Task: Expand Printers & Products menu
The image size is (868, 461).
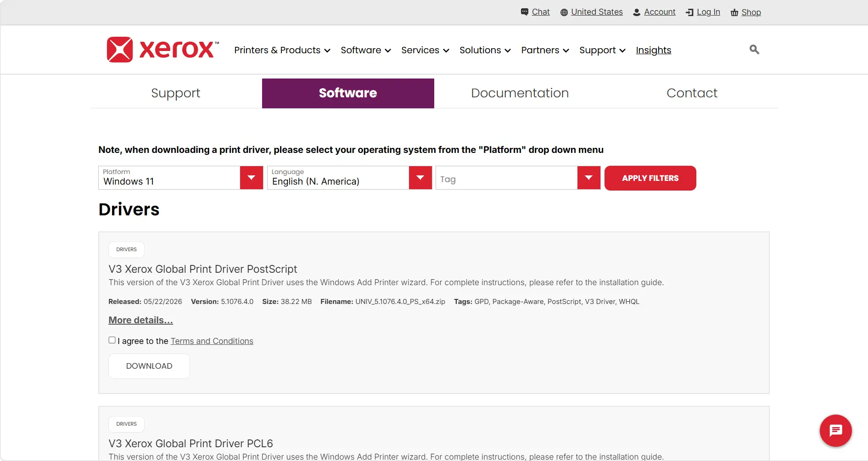Action: 282,50
